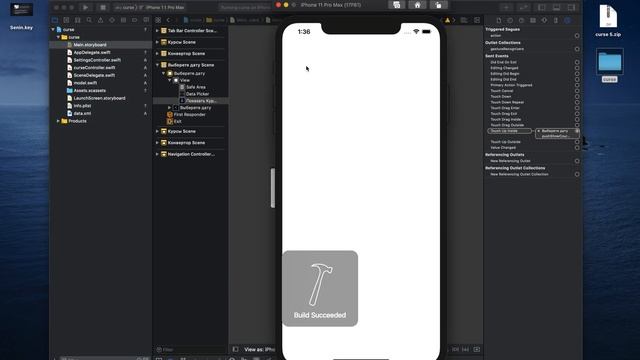Click the Run (play) button in Xcode toolbar
This screenshot has width=640, height=360.
[85, 7]
